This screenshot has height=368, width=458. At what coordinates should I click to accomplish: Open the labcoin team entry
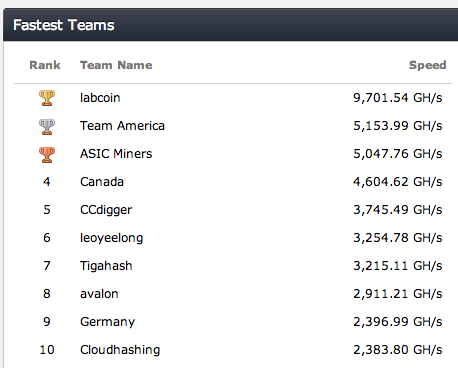(100, 98)
